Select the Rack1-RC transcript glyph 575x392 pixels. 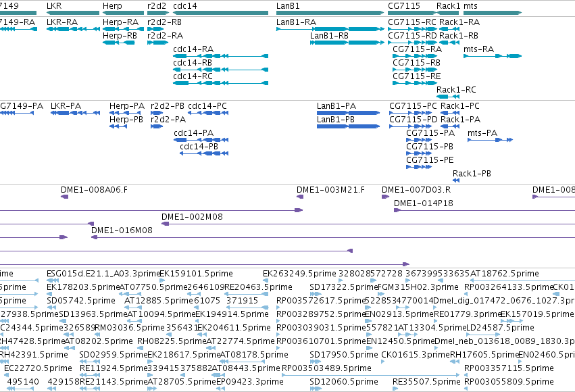[x=448, y=97]
